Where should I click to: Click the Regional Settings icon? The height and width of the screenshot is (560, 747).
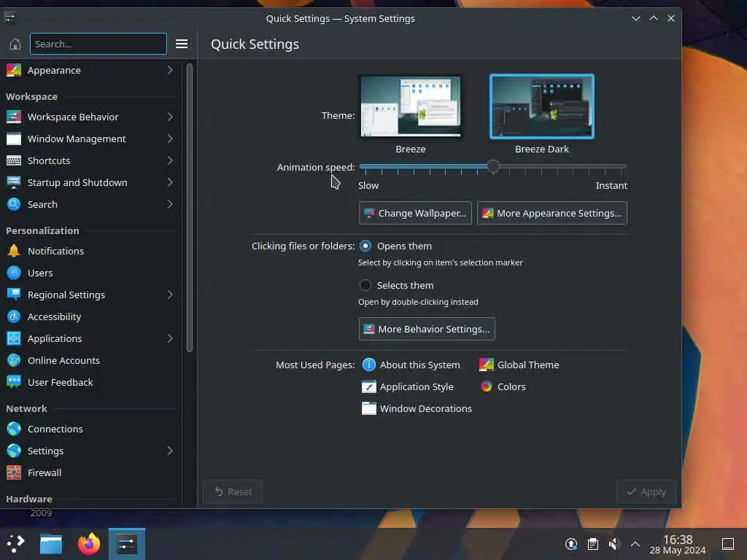pyautogui.click(x=14, y=295)
